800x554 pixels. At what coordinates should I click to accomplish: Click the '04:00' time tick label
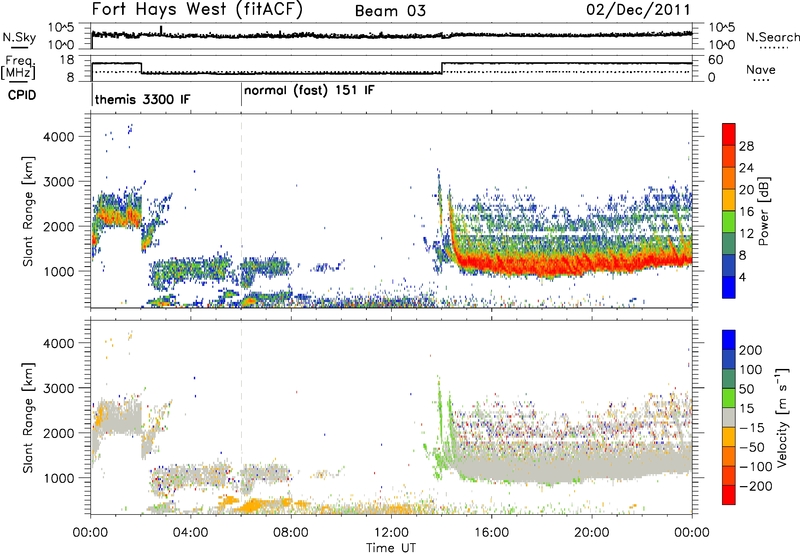point(190,533)
